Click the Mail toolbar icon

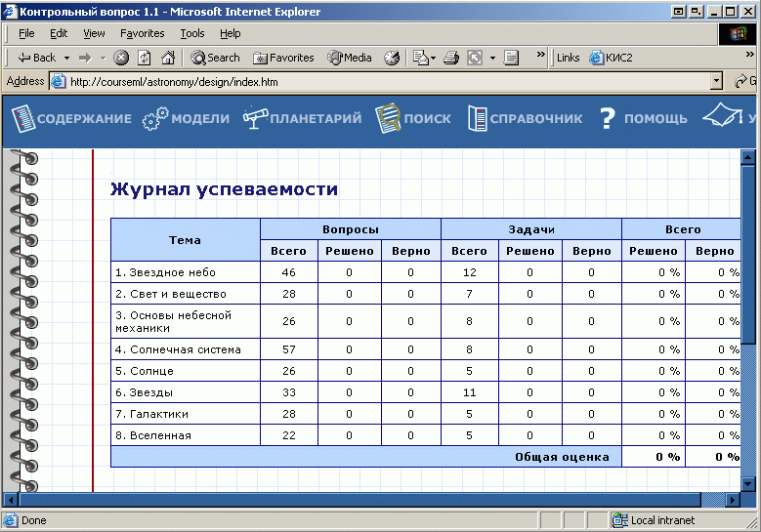pos(421,58)
